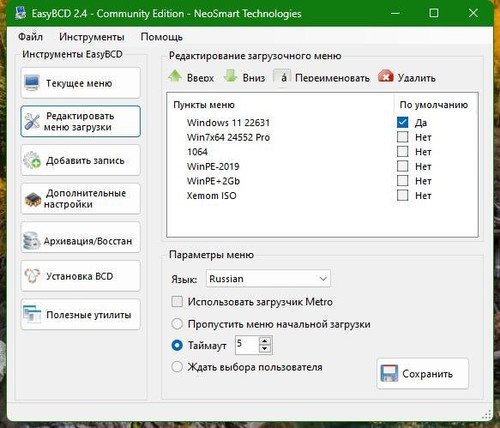The width and height of the screenshot is (500, 428).
Task: Click the EasyBCD app icon in title bar
Action: (x=20, y=13)
